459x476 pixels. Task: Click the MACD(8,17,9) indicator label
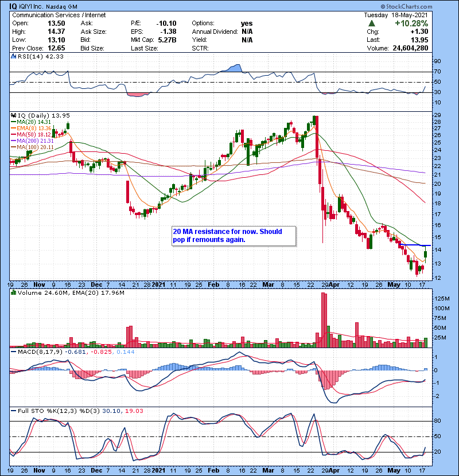(x=40, y=352)
